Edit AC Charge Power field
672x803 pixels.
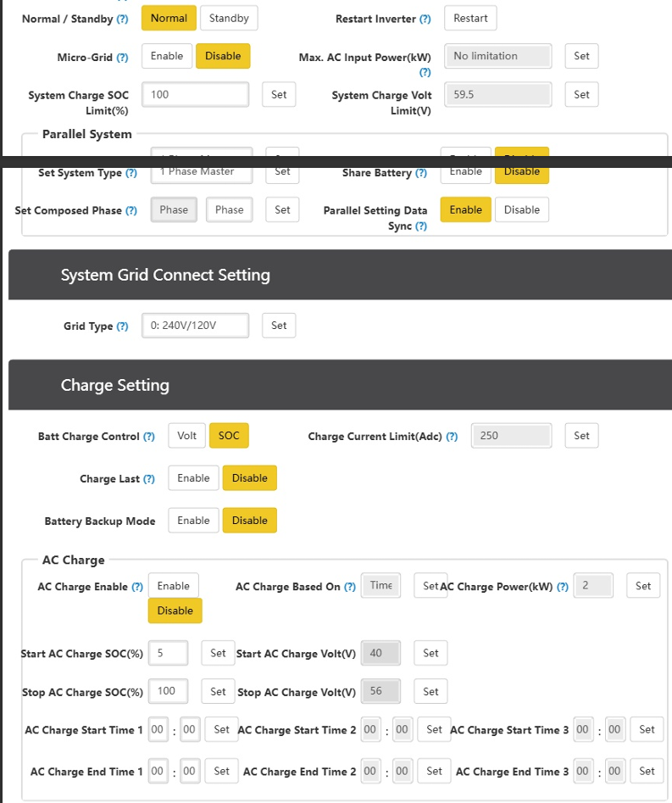(593, 585)
